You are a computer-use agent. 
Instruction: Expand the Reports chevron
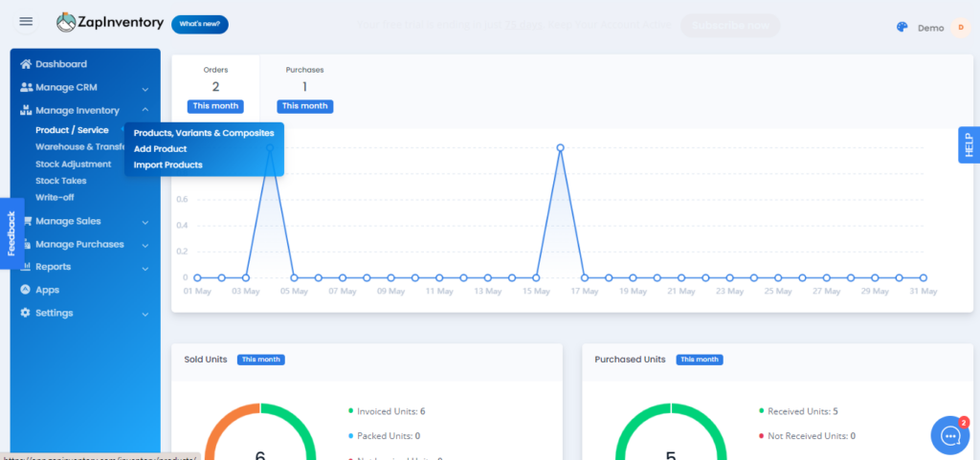[145, 269]
